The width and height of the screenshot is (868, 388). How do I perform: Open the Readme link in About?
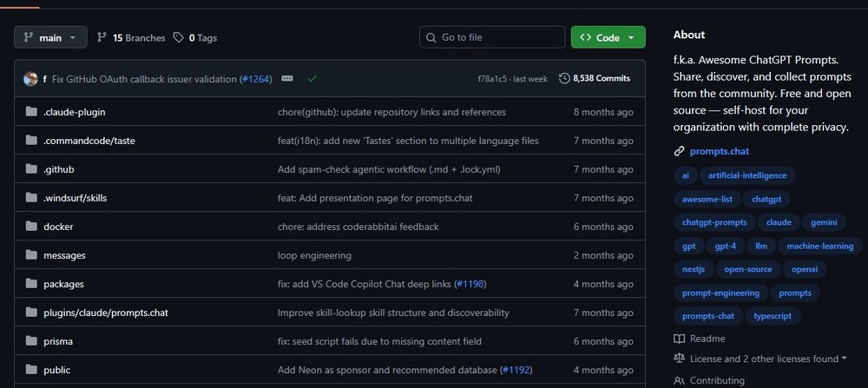699,339
